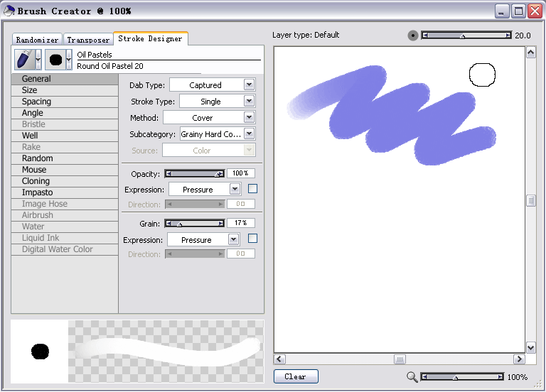Click the Grain percentage input field

[x=240, y=223]
